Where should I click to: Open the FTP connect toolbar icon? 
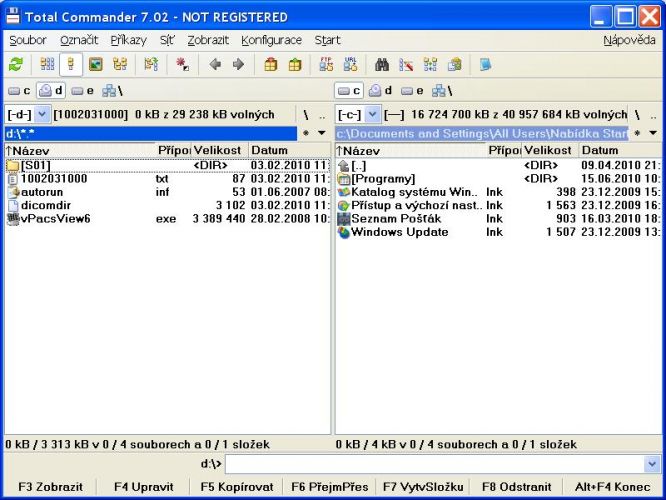coord(326,65)
